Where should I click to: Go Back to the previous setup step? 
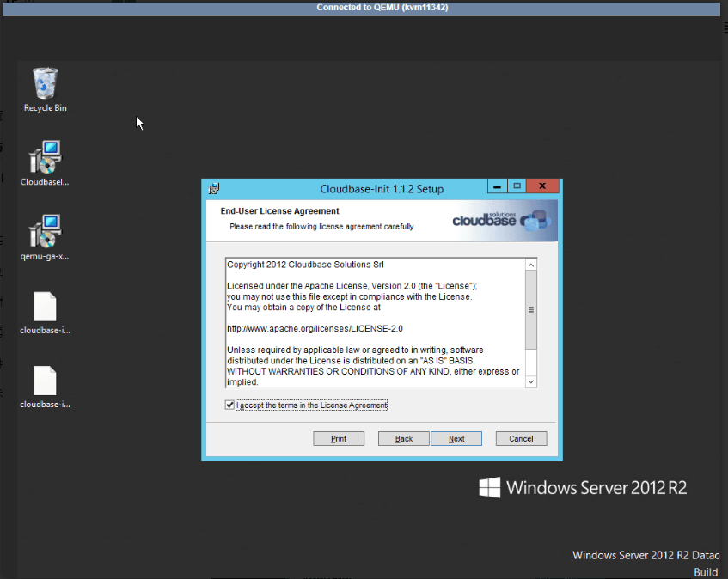click(x=403, y=438)
